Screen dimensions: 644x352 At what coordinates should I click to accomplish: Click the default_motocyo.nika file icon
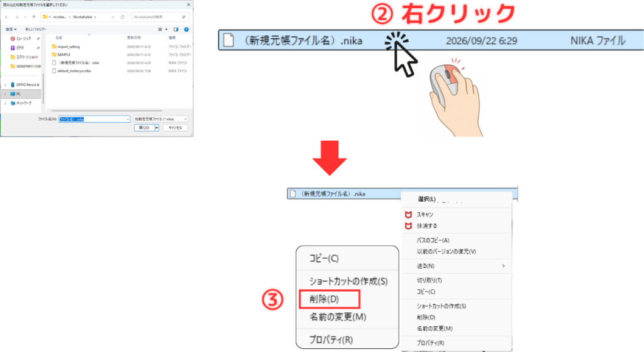[54, 71]
